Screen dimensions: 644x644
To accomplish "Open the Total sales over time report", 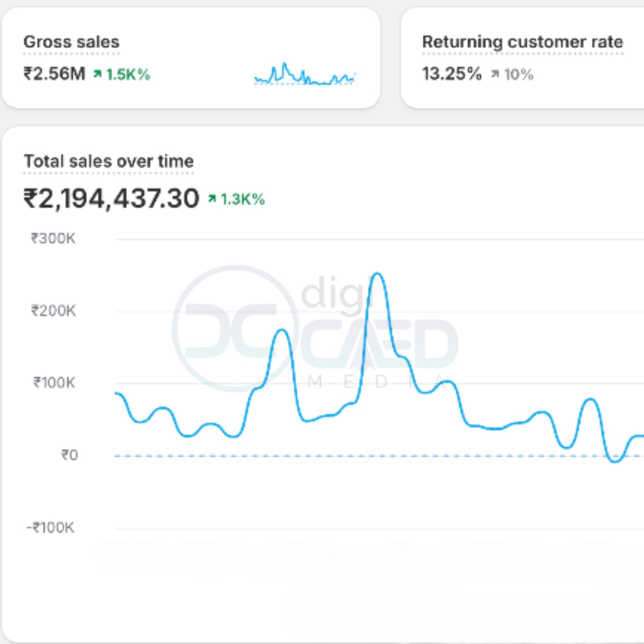I will pyautogui.click(x=109, y=161).
